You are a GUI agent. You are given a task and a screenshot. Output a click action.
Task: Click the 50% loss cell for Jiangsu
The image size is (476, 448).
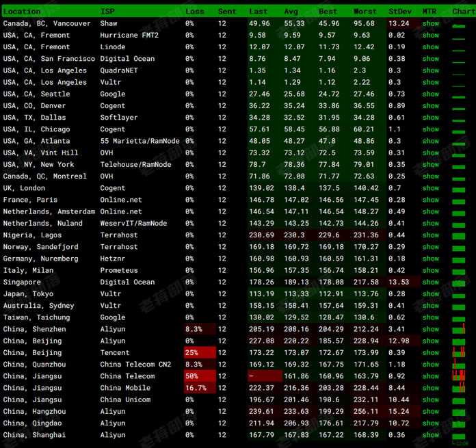200,376
